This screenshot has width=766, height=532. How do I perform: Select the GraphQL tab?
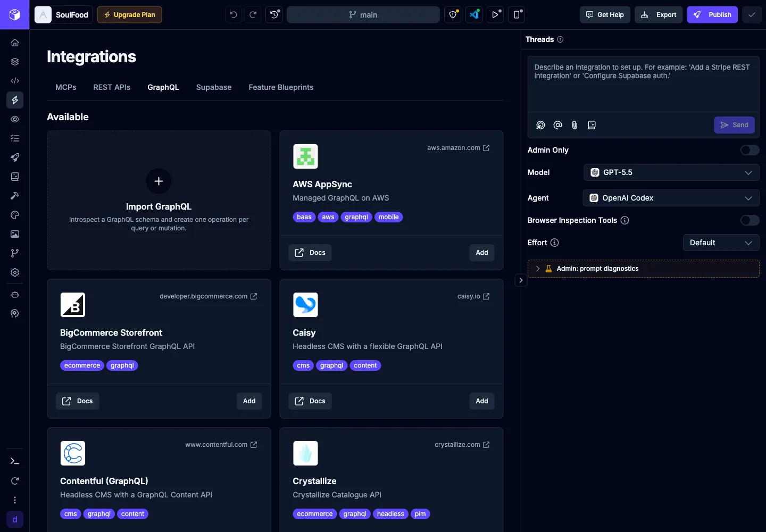(163, 87)
